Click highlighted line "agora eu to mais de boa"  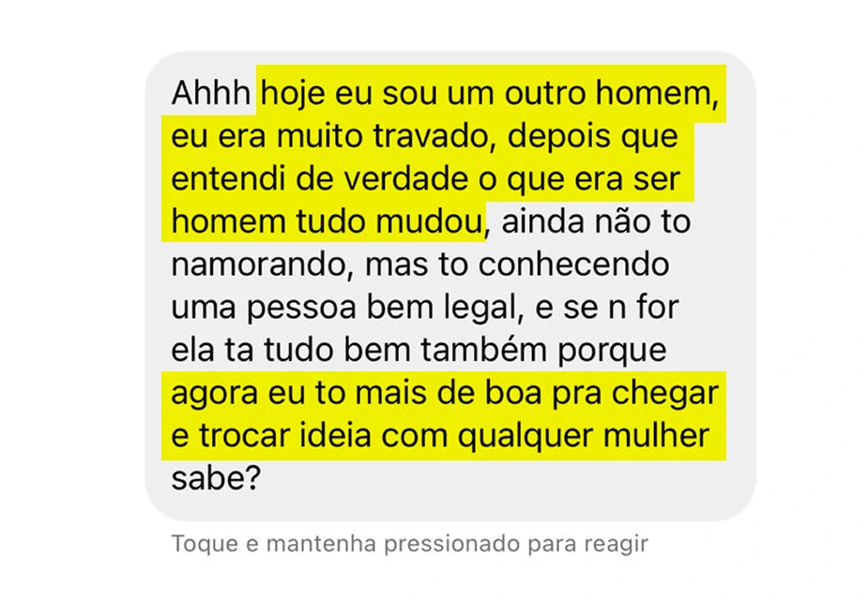point(356,394)
